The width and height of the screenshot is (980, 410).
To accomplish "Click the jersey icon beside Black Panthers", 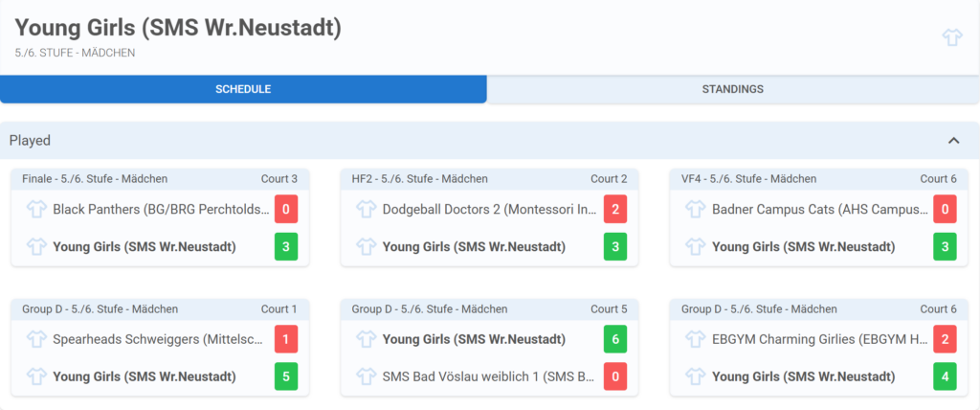I will tap(36, 209).
